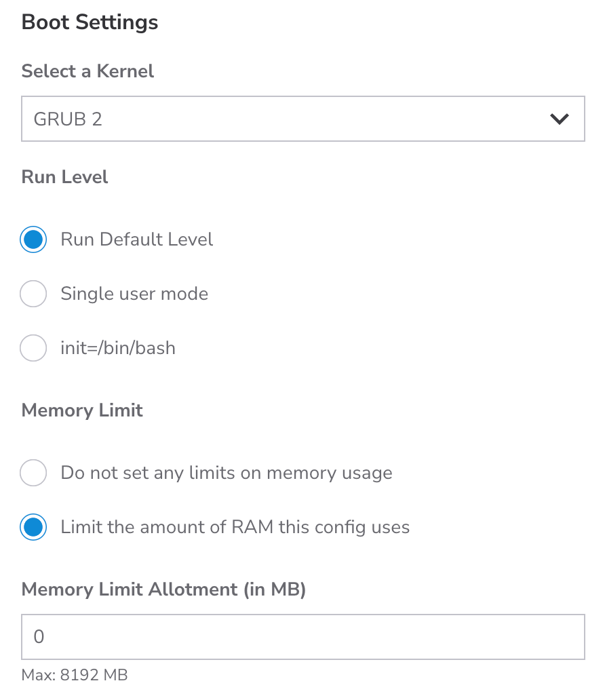605x700 pixels.
Task: Open the Select a Kernel dropdown box
Action: point(302,119)
